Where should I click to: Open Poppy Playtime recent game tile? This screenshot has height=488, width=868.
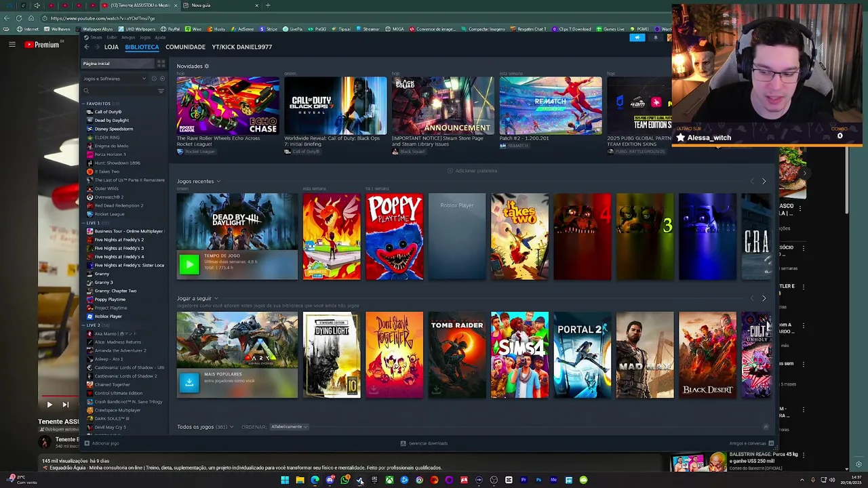(394, 237)
